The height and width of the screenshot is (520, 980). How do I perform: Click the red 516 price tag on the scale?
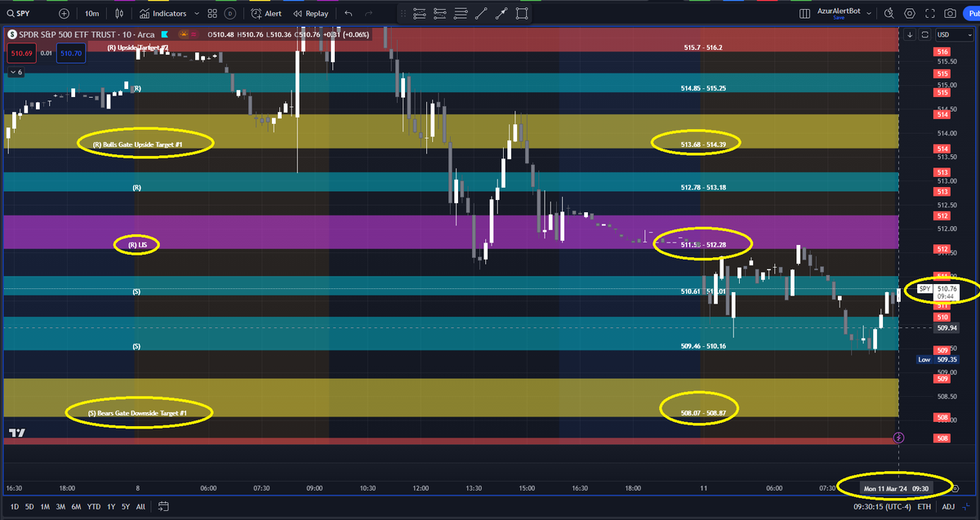point(942,52)
